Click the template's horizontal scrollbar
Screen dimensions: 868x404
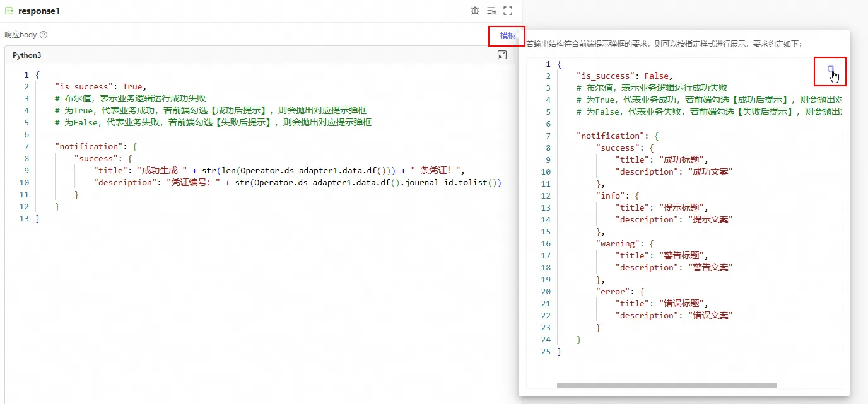(x=667, y=386)
